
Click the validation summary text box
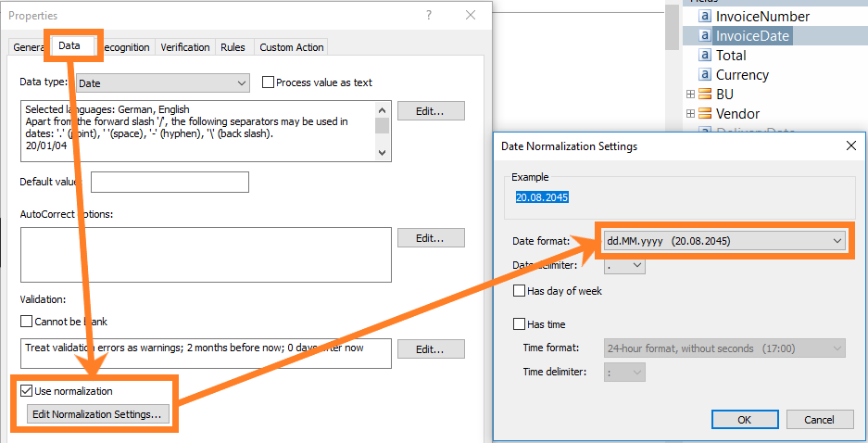(x=206, y=353)
